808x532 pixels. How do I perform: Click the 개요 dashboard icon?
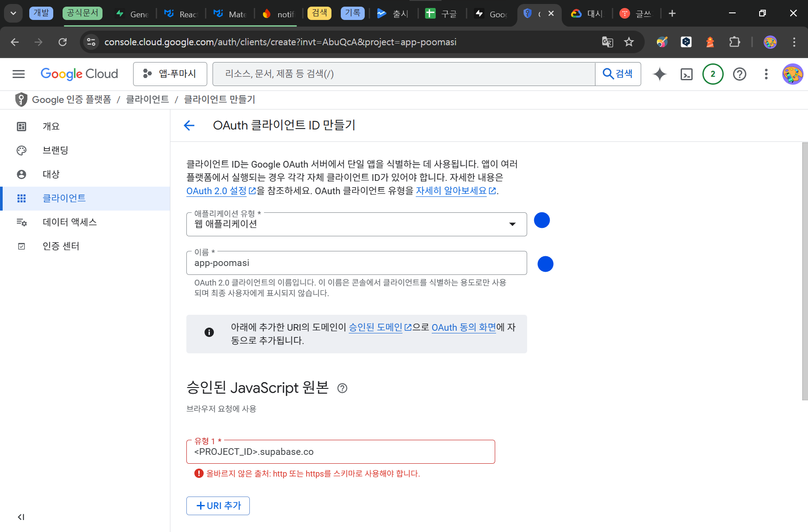[21, 126]
